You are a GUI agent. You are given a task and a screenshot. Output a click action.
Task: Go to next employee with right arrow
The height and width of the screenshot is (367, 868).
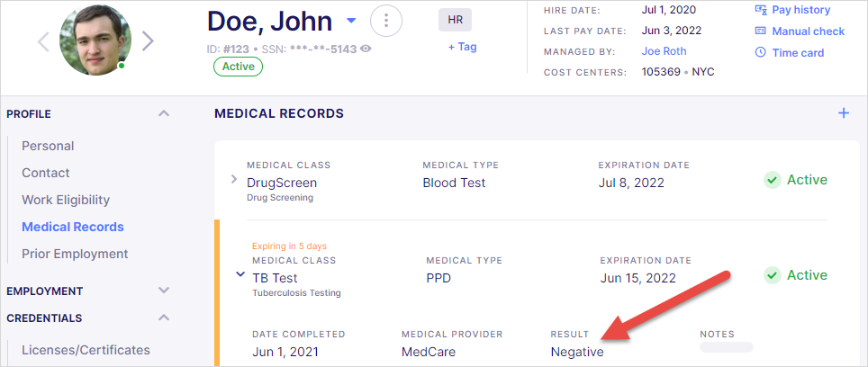(x=148, y=40)
